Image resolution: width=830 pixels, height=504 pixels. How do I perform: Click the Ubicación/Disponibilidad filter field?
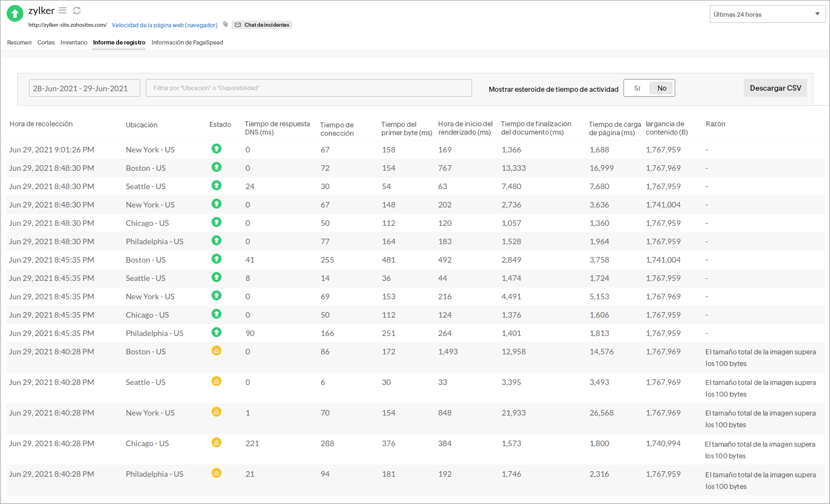pyautogui.click(x=308, y=87)
